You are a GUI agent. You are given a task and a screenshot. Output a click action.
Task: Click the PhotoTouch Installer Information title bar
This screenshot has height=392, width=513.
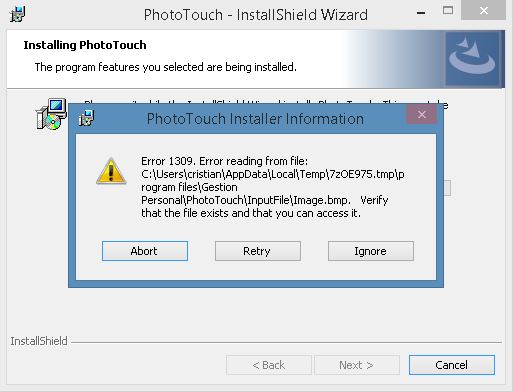pyautogui.click(x=255, y=119)
